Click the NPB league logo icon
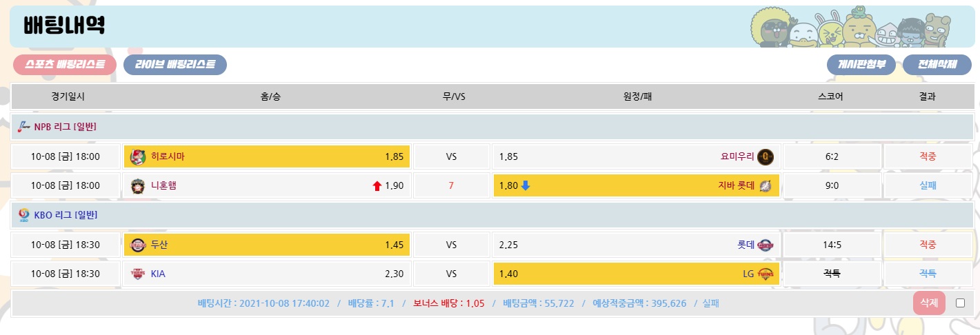The image size is (980, 335). pos(24,126)
